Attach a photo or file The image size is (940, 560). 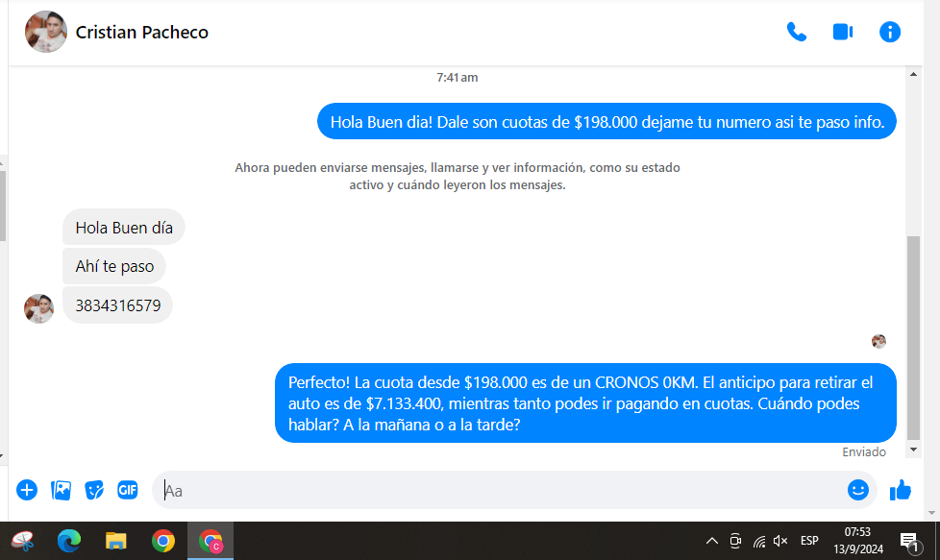tap(61, 490)
